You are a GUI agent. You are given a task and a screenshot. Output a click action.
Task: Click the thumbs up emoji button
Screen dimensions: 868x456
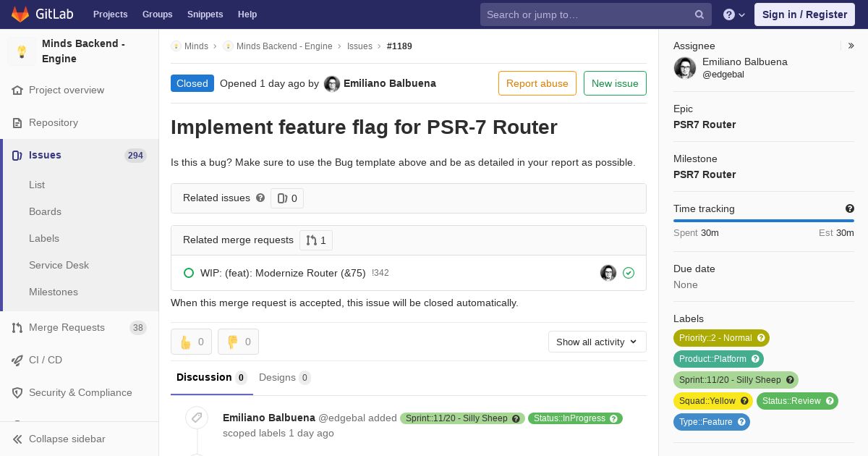pos(191,342)
